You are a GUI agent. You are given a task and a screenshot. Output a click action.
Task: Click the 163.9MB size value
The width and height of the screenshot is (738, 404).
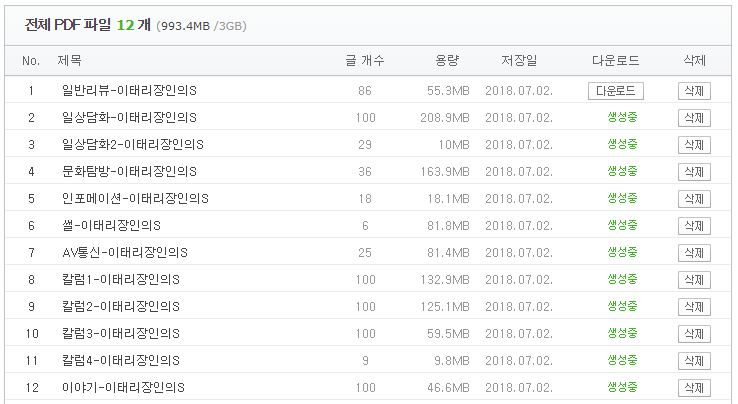coord(445,172)
